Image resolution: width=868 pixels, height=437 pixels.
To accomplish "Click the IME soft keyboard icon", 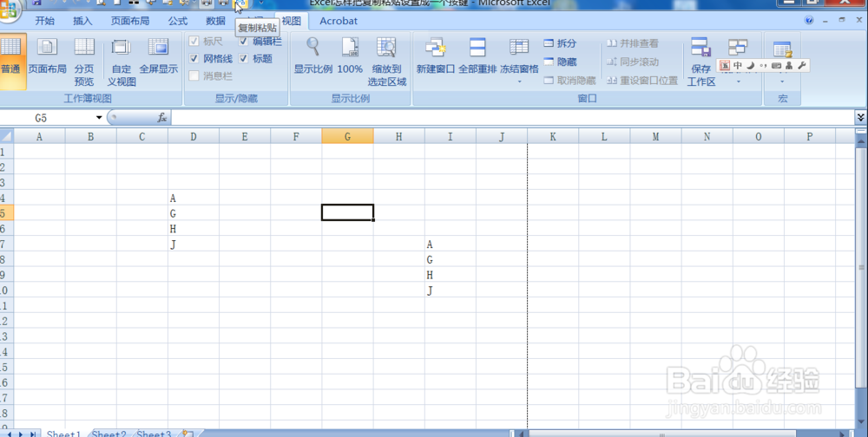I will pyautogui.click(x=776, y=65).
